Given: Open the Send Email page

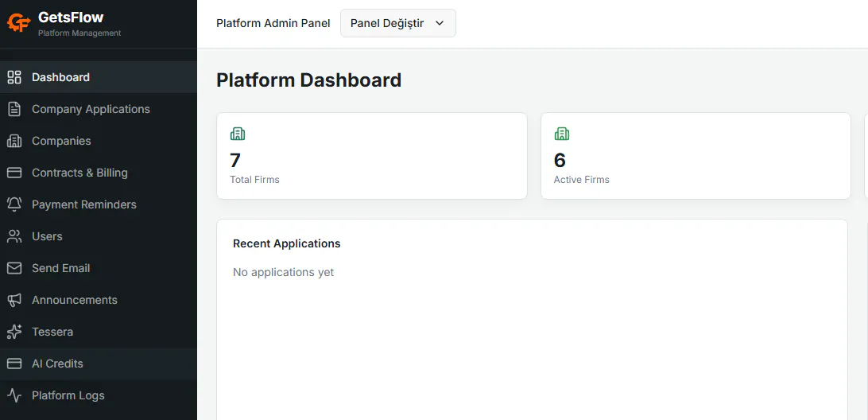Looking at the screenshot, I should [x=99, y=268].
